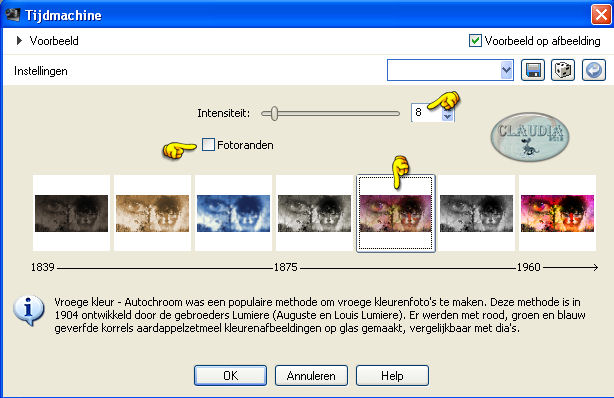Click the Help button
Image resolution: width=614 pixels, height=398 pixels.
392,376
